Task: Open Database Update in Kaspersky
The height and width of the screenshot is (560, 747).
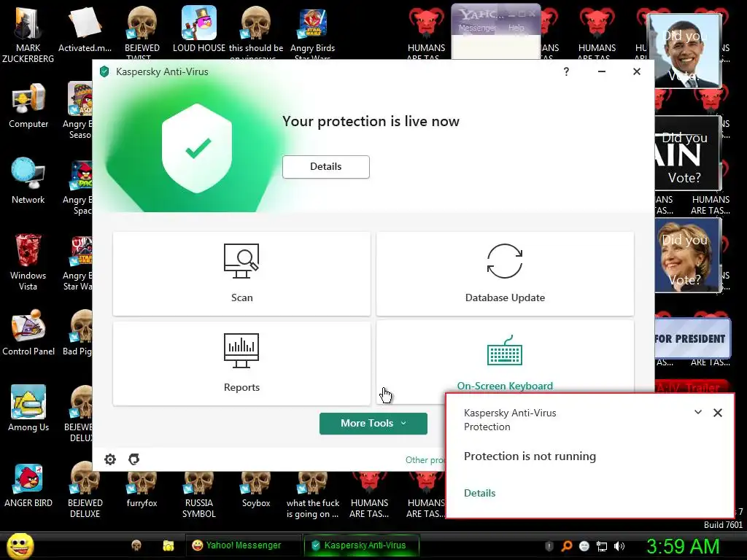Action: pos(505,274)
